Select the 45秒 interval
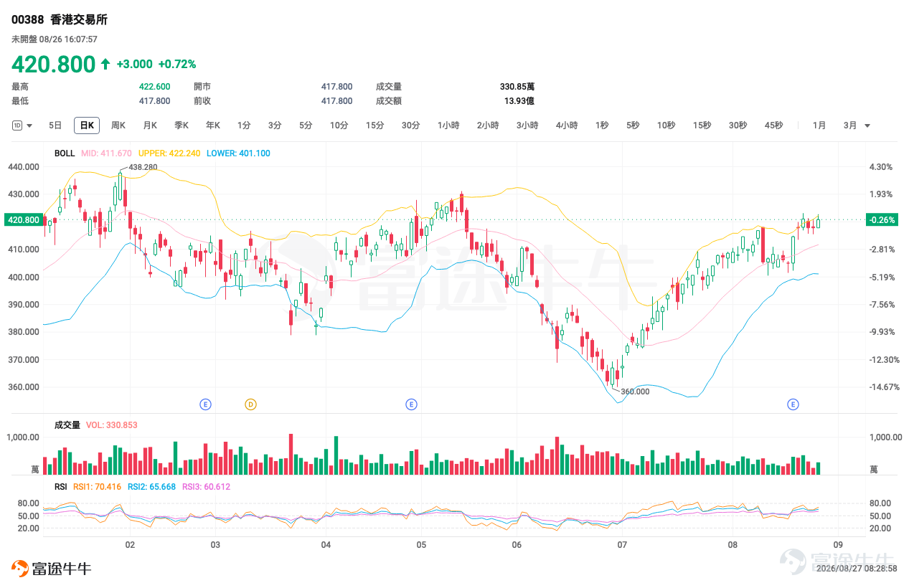The image size is (909, 588). pos(773,125)
